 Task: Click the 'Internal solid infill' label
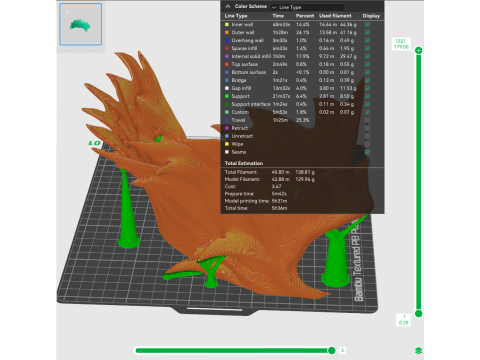click(x=251, y=56)
